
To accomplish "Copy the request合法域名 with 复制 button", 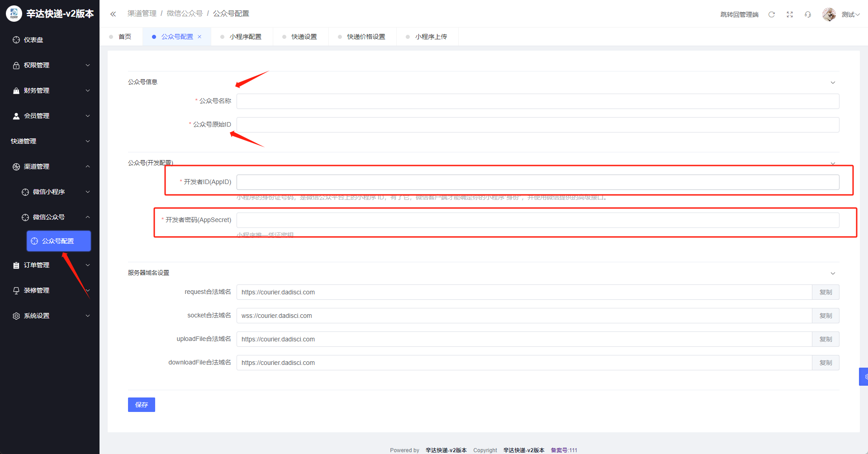I will (x=825, y=292).
